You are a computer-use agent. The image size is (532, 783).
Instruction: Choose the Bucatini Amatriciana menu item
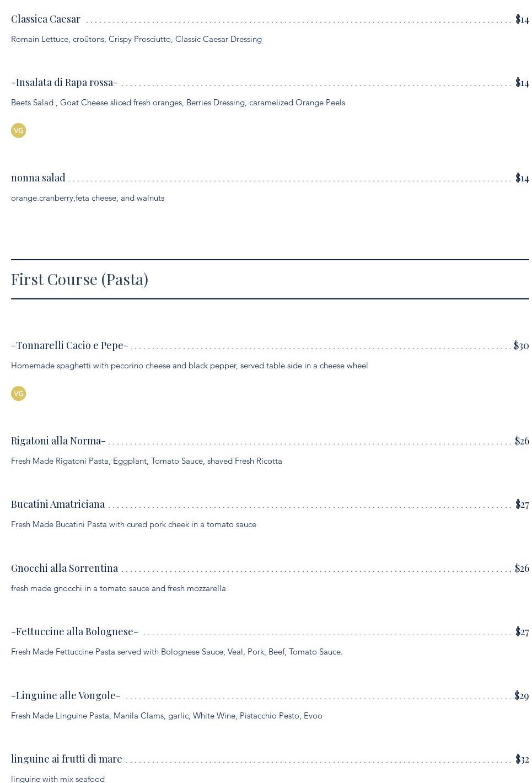(x=58, y=505)
